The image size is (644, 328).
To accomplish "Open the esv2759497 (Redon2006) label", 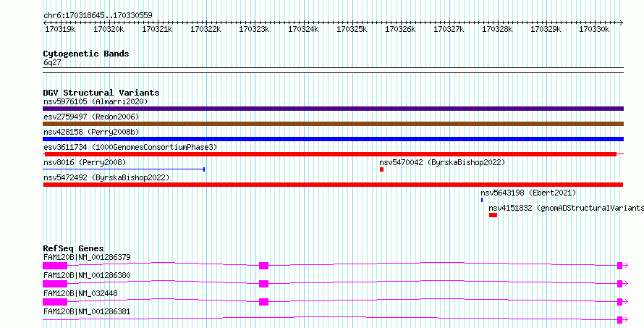I will click(91, 117).
